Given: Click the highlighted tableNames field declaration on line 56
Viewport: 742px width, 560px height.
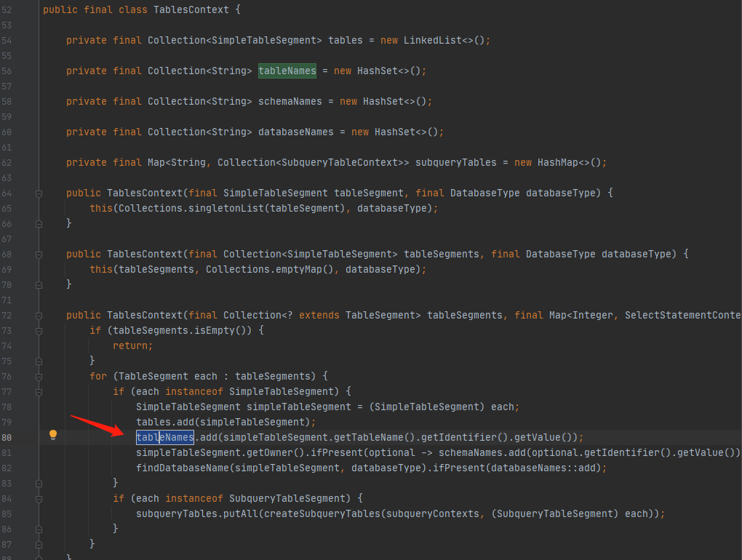Looking at the screenshot, I should (x=287, y=71).
